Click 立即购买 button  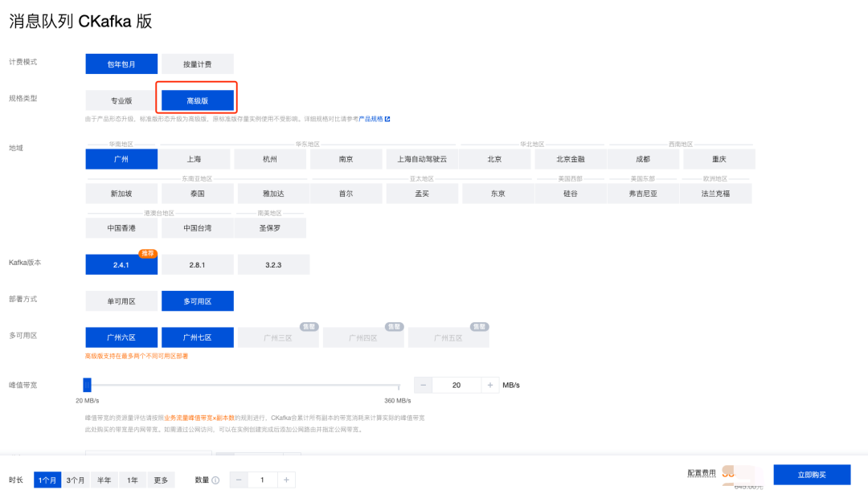(812, 475)
